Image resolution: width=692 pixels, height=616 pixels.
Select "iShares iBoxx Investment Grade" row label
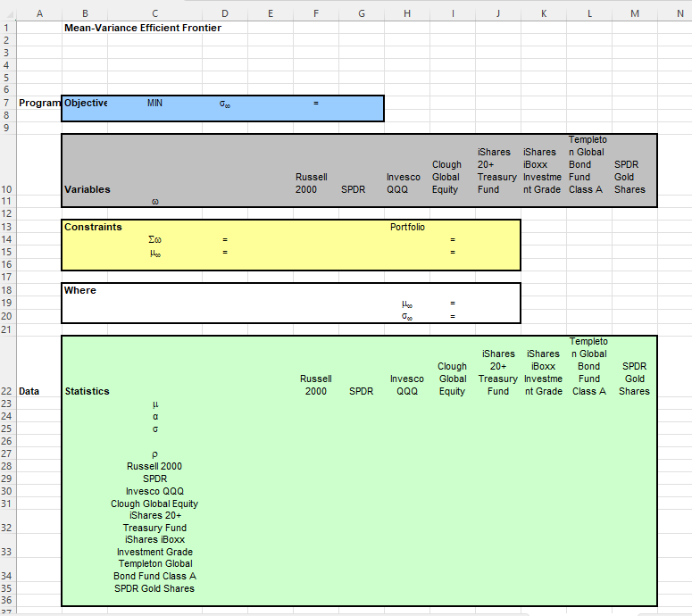coord(154,545)
